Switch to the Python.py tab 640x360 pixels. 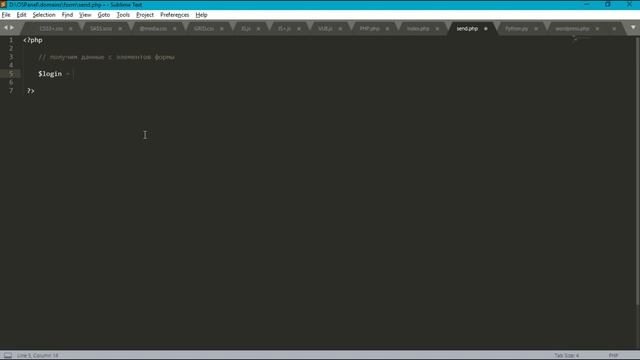point(516,29)
